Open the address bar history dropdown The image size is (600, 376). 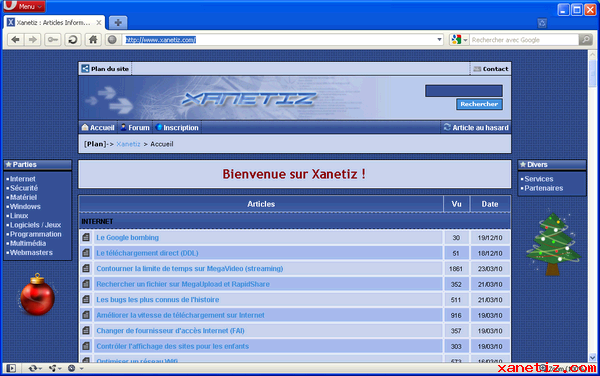click(439, 40)
